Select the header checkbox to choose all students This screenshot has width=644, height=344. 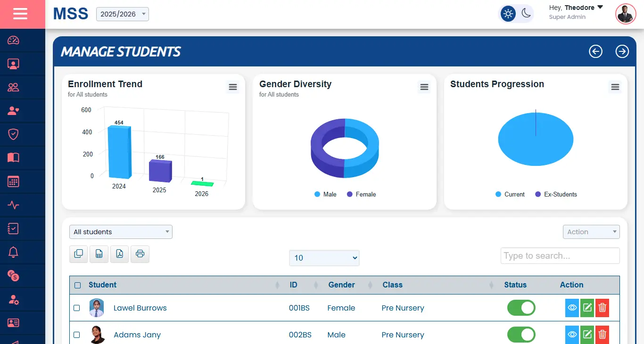(x=77, y=285)
